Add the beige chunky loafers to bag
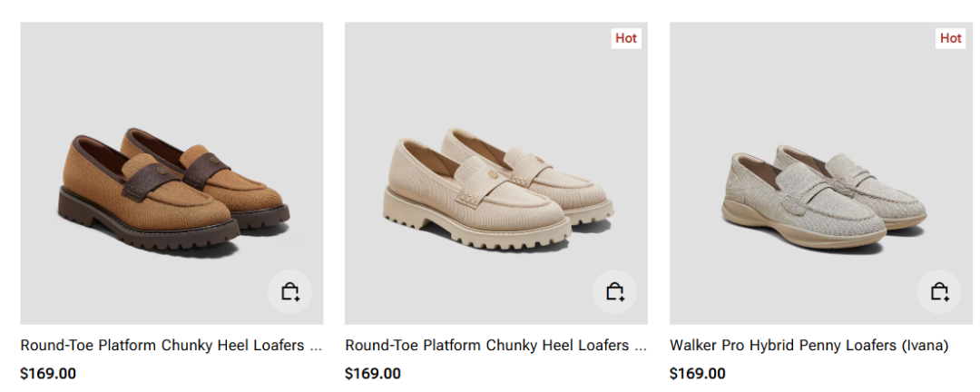 pos(614,292)
